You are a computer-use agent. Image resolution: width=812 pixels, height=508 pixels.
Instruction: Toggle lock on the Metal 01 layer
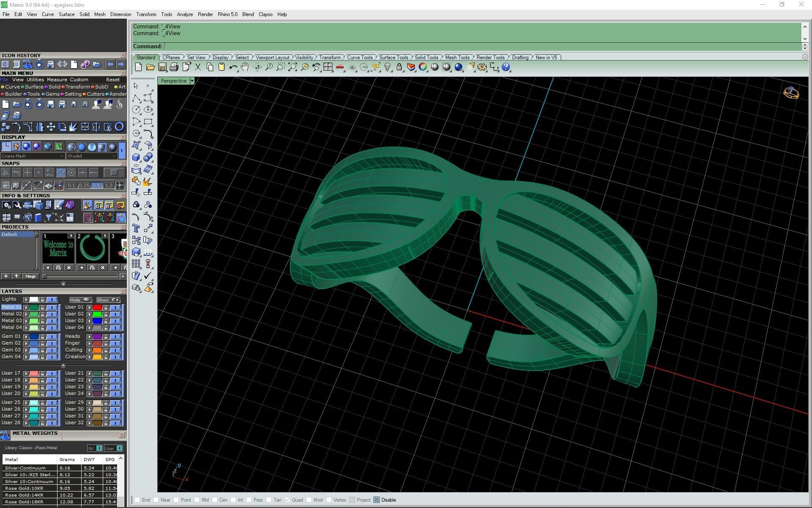point(42,307)
